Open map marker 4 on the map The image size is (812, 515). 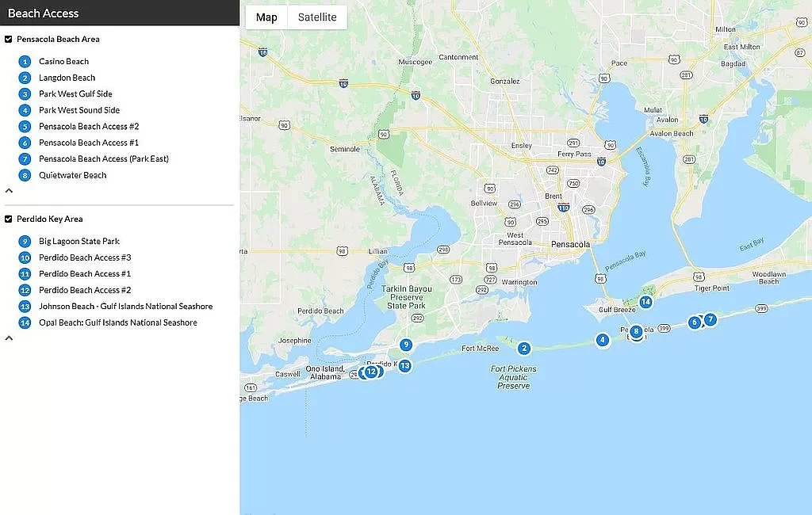[x=603, y=340]
